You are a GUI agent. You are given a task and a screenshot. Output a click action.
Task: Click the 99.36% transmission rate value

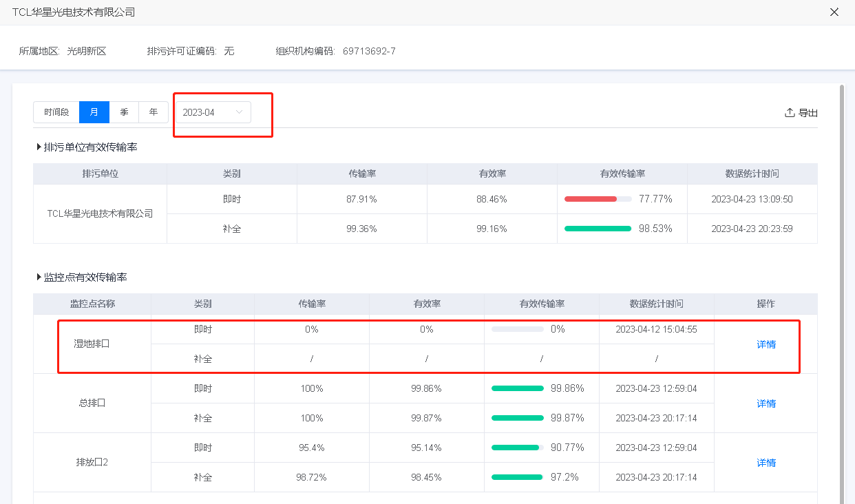coord(361,229)
